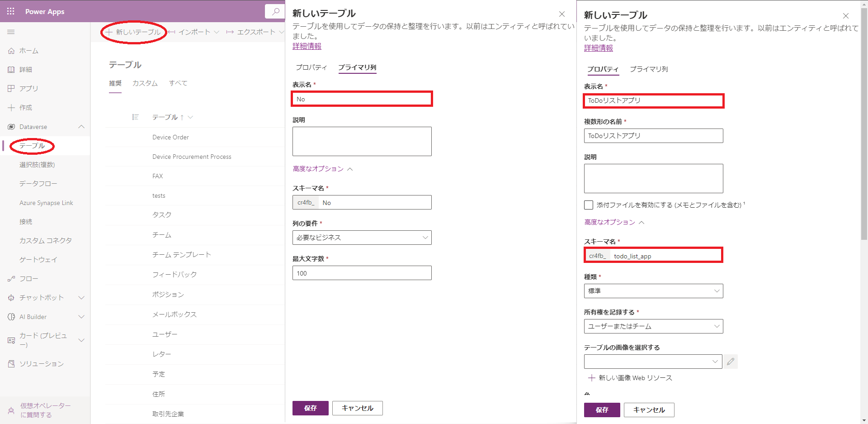
Task: Click the pencil edit icon beside table image
Action: [x=731, y=362]
